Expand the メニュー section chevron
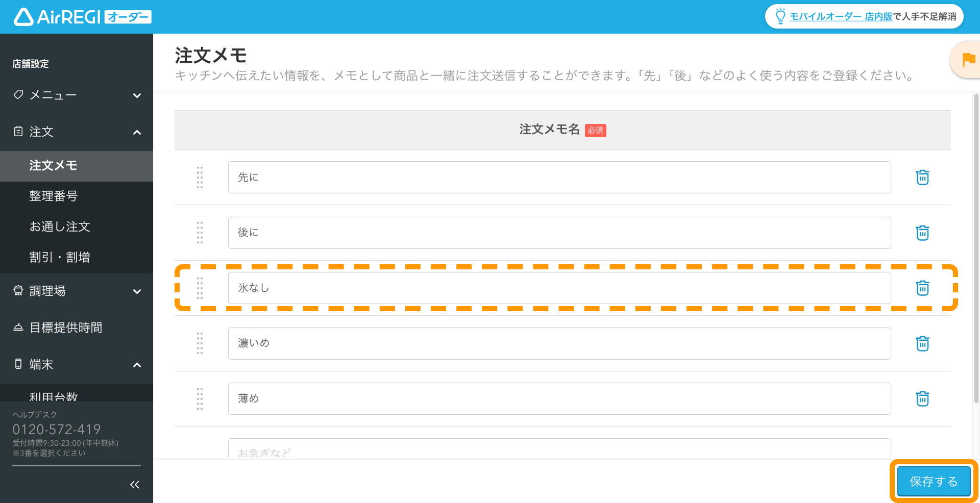980x503 pixels. [137, 95]
